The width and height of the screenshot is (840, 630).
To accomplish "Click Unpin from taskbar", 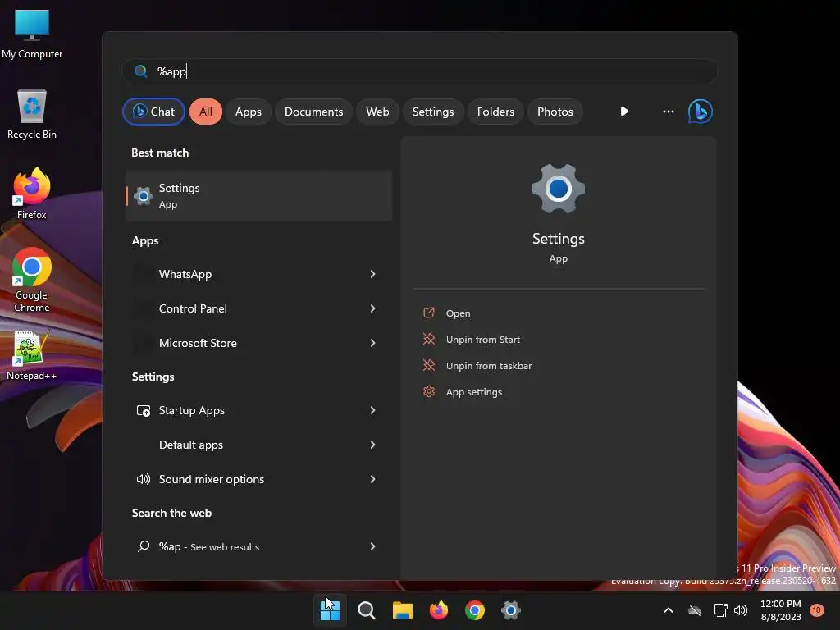I will [489, 366].
